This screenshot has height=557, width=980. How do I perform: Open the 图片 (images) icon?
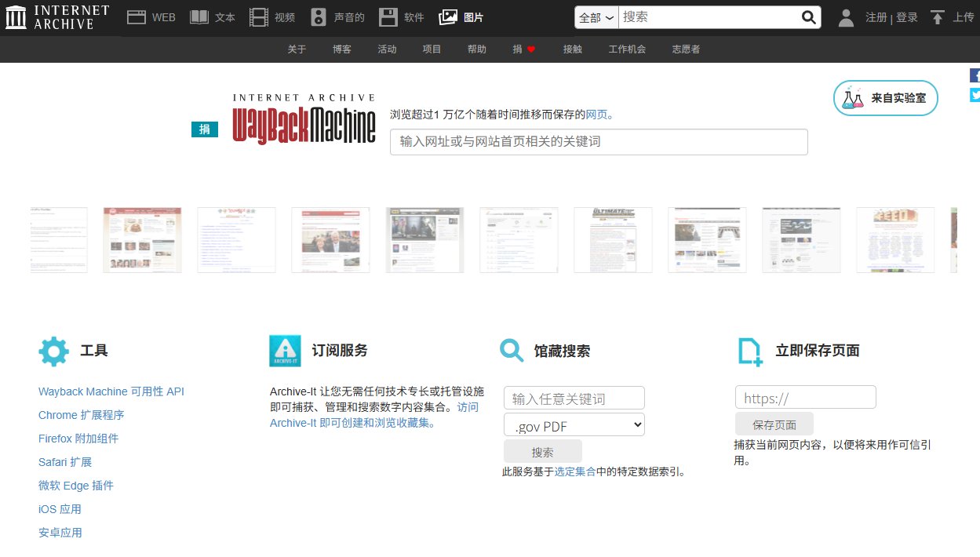tap(448, 17)
